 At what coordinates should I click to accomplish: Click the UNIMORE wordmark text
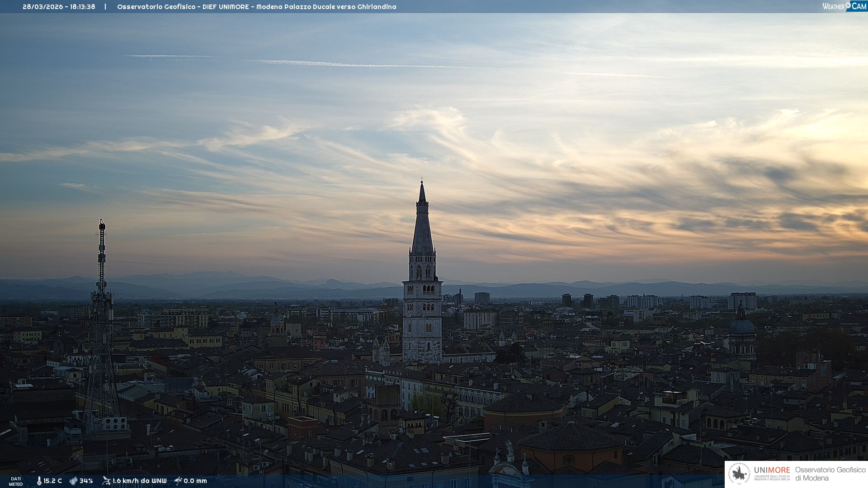click(x=772, y=470)
